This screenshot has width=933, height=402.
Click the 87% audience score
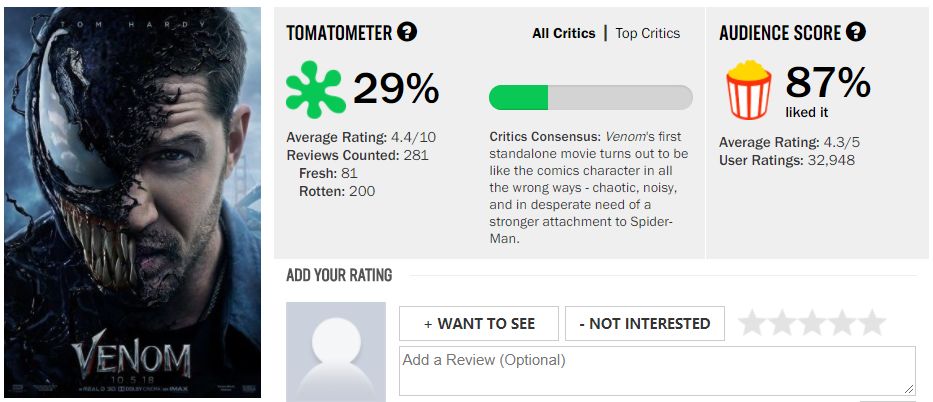coord(828,83)
